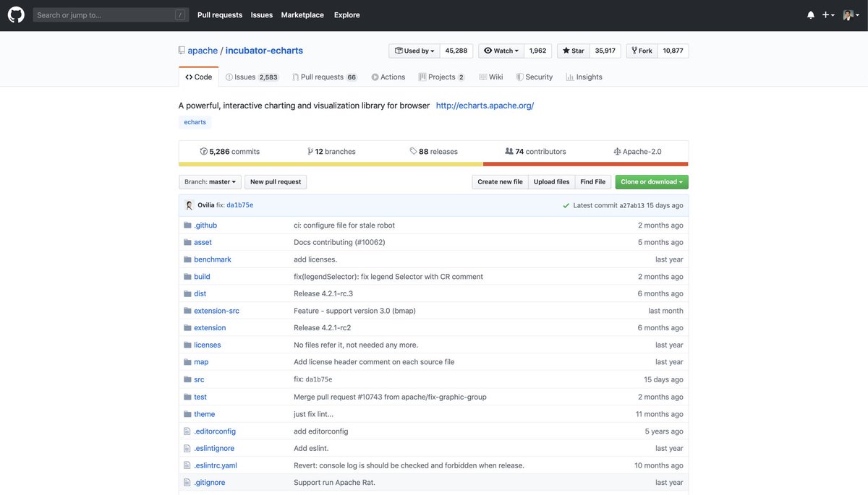Click Find File
The height and width of the screenshot is (495, 868).
click(x=592, y=182)
